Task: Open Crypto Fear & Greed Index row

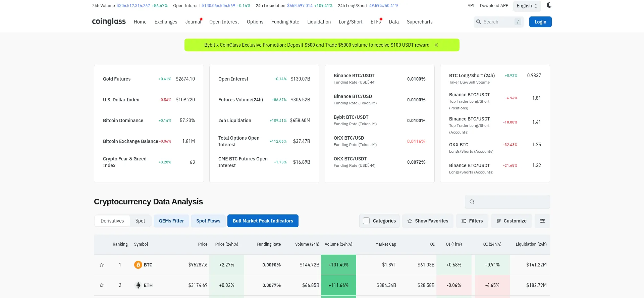Action: pos(149,162)
